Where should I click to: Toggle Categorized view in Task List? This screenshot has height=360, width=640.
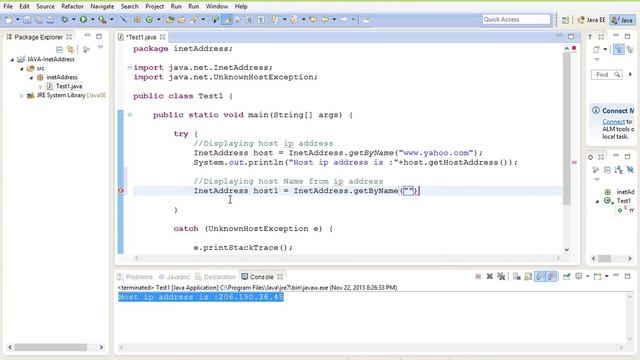619,50
